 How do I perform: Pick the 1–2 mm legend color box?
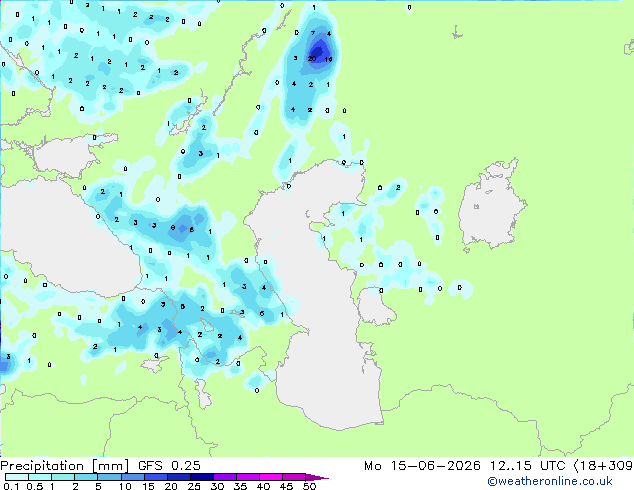click(x=63, y=477)
